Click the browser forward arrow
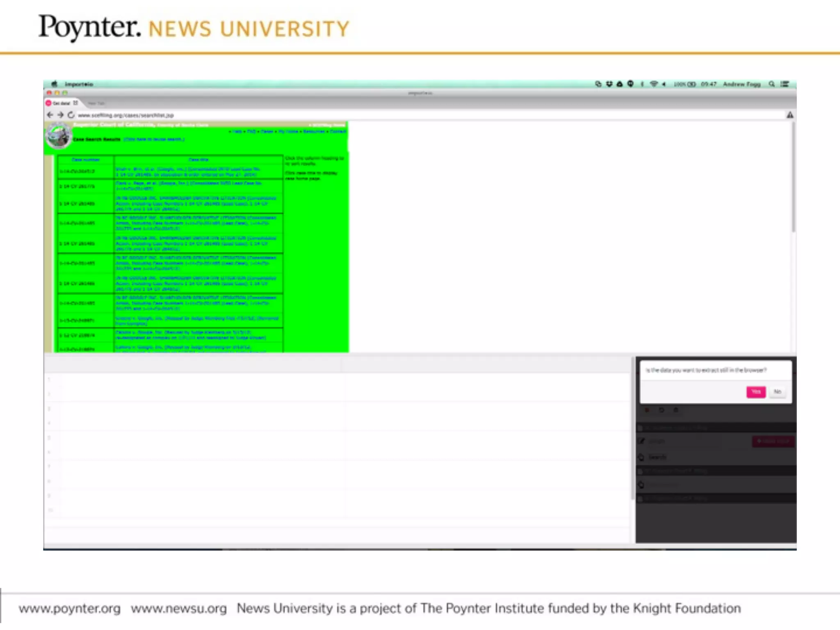Image resolution: width=840 pixels, height=630 pixels. tap(60, 115)
